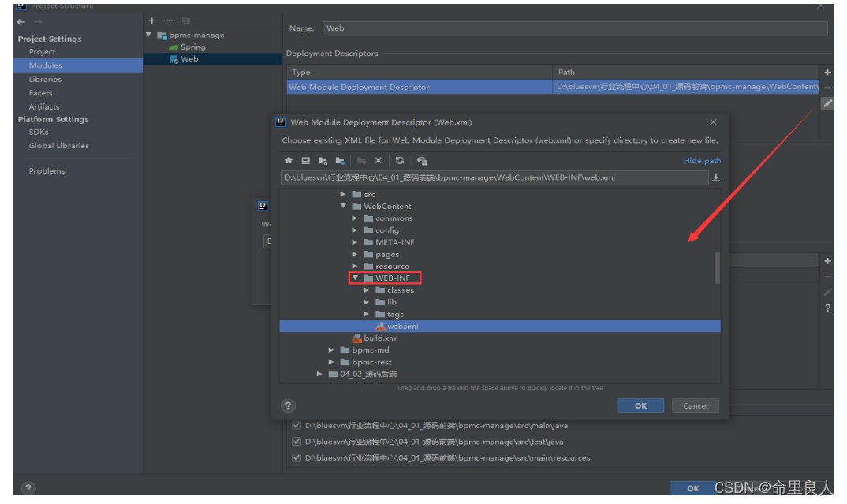The image size is (847, 504).
Task: Expand the resource folder
Action: click(x=354, y=266)
